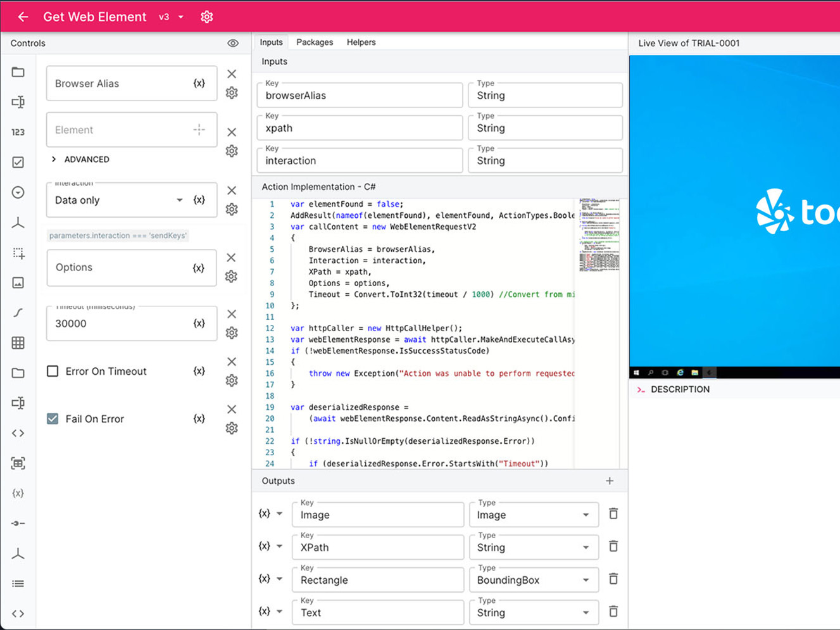Toggle the Controls preview eye icon

pyautogui.click(x=233, y=43)
